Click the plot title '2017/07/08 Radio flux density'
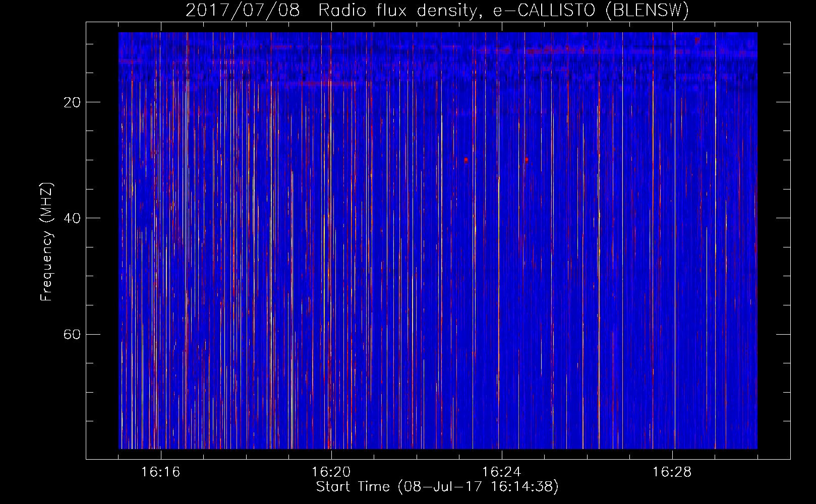Image resolution: width=816 pixels, height=504 pixels. 437,11
